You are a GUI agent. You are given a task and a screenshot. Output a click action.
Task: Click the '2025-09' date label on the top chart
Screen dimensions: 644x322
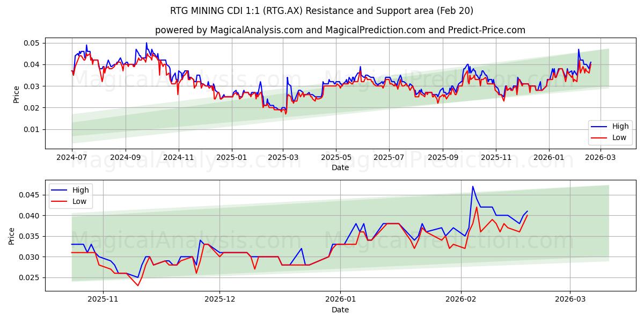[442, 158]
